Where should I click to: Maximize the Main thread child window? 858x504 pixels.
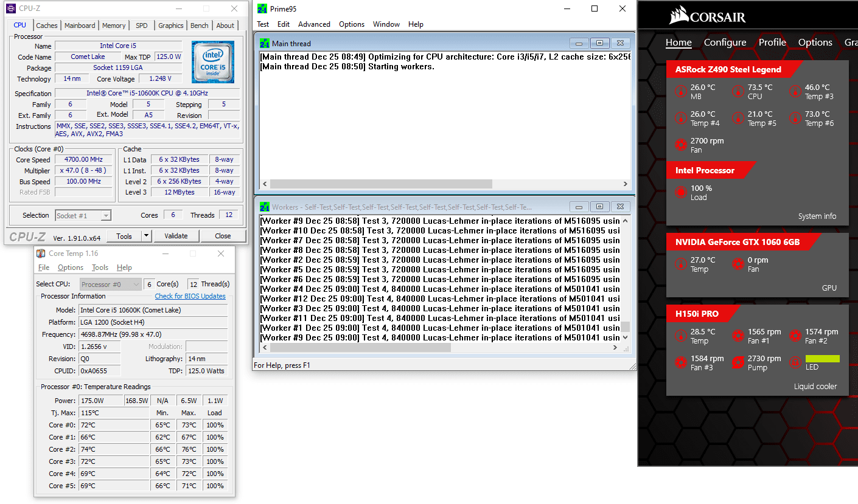(599, 43)
